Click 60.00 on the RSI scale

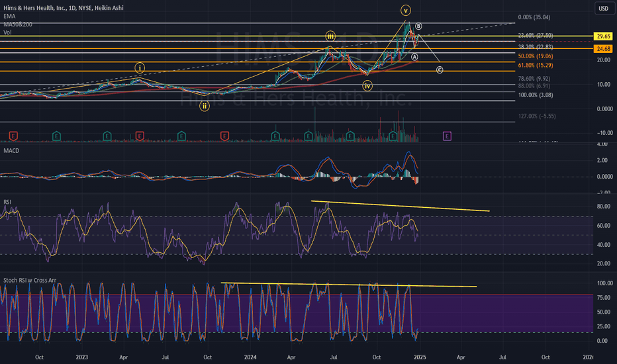point(605,226)
